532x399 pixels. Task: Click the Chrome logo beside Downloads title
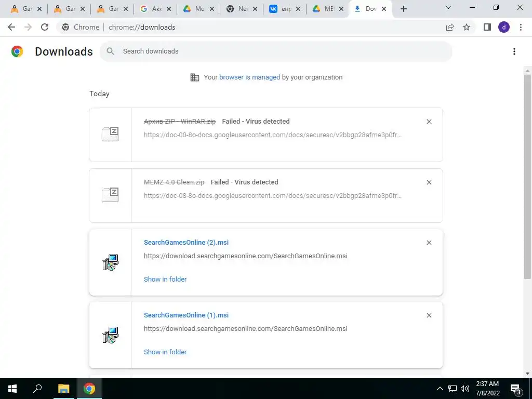17,51
